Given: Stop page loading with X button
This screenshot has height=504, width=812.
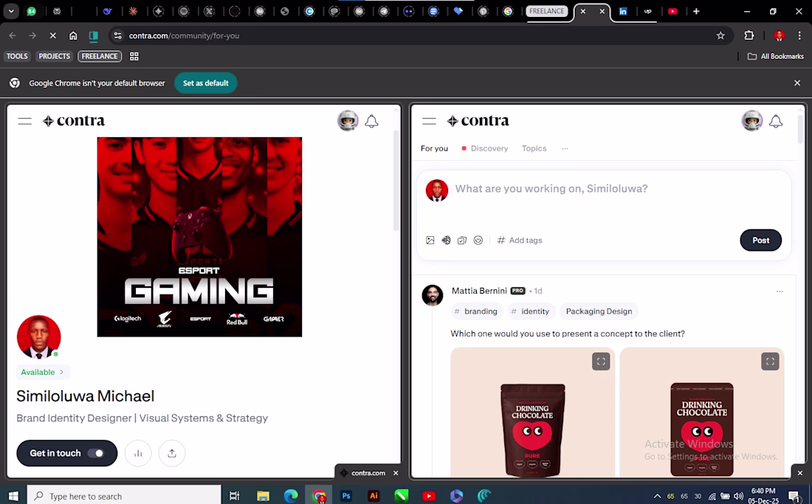Looking at the screenshot, I should tap(53, 35).
